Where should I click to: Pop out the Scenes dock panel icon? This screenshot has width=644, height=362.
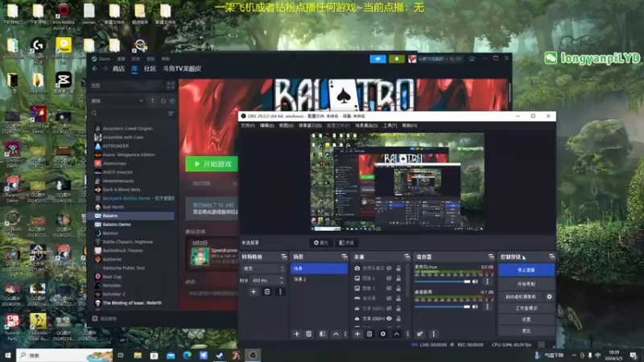tap(345, 257)
